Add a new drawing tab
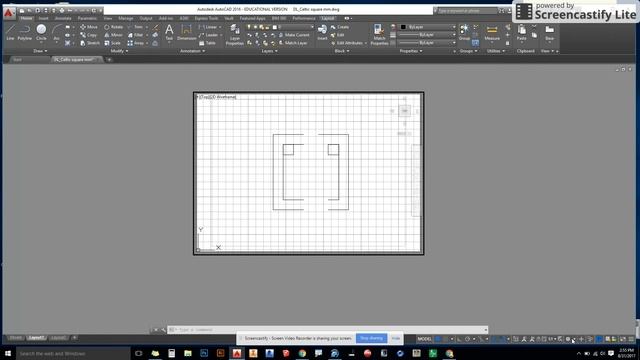Screen dimensions: 640x360 click(x=109, y=60)
